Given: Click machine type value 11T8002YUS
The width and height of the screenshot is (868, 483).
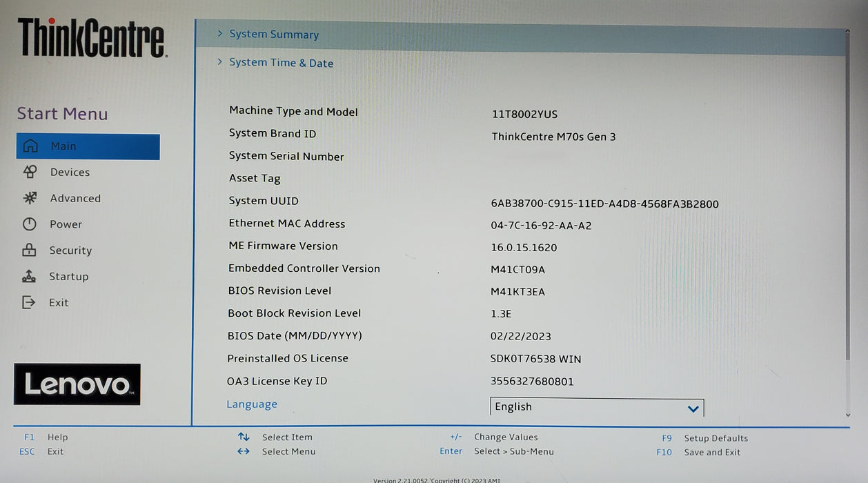Looking at the screenshot, I should (524, 115).
